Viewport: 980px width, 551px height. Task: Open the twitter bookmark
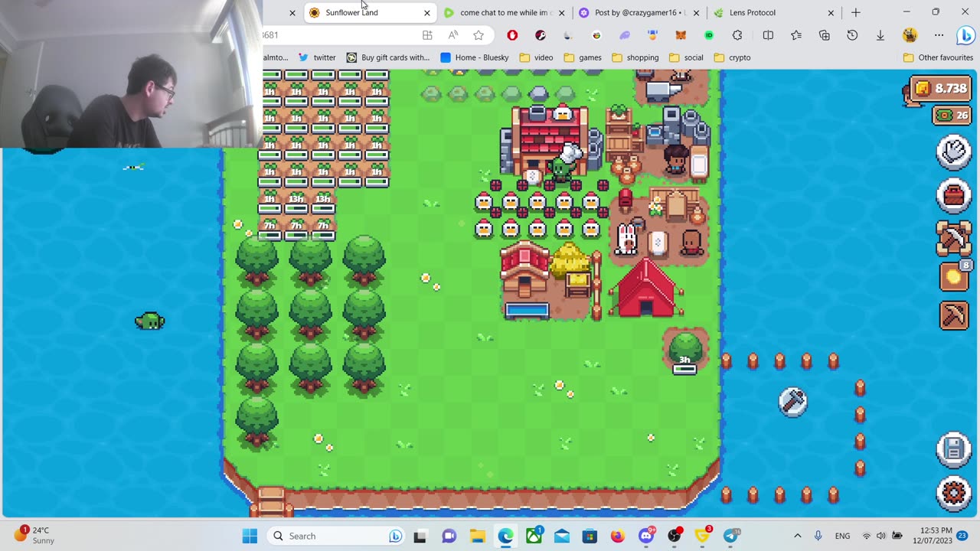click(x=317, y=57)
